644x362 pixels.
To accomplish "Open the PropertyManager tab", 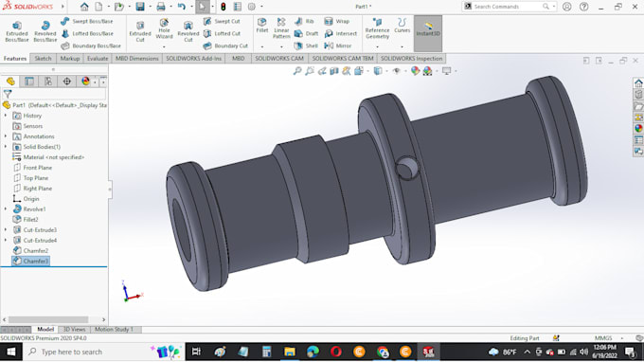I will click(x=29, y=81).
